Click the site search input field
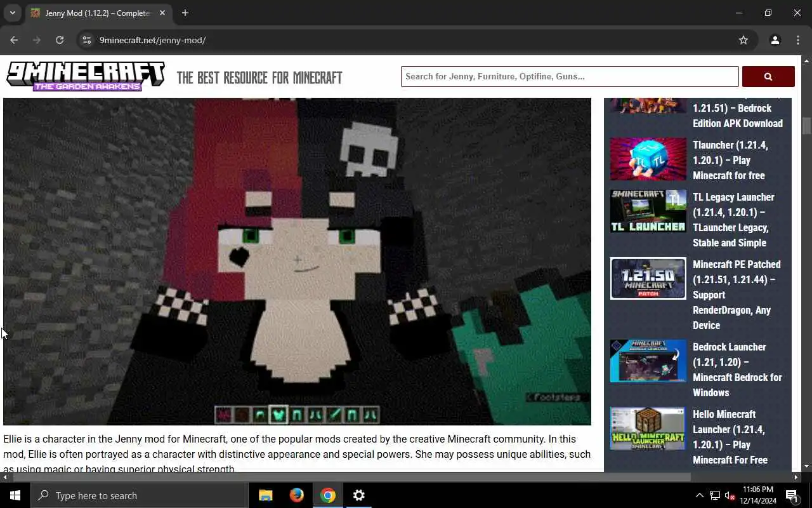 point(570,76)
